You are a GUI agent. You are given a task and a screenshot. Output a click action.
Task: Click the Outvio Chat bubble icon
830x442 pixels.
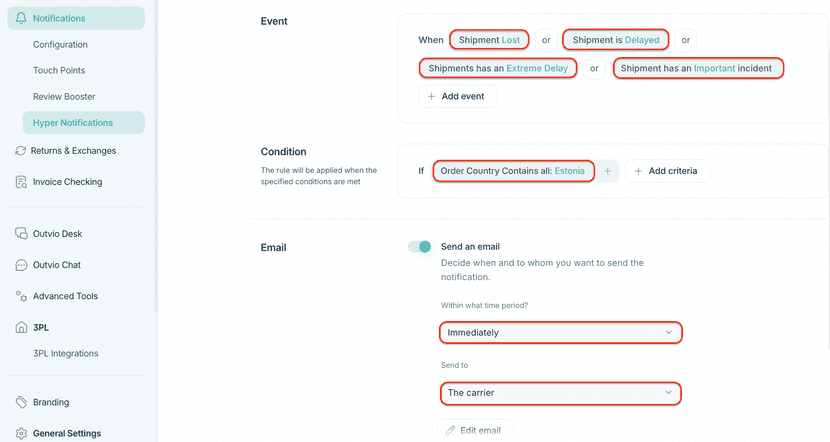[21, 265]
